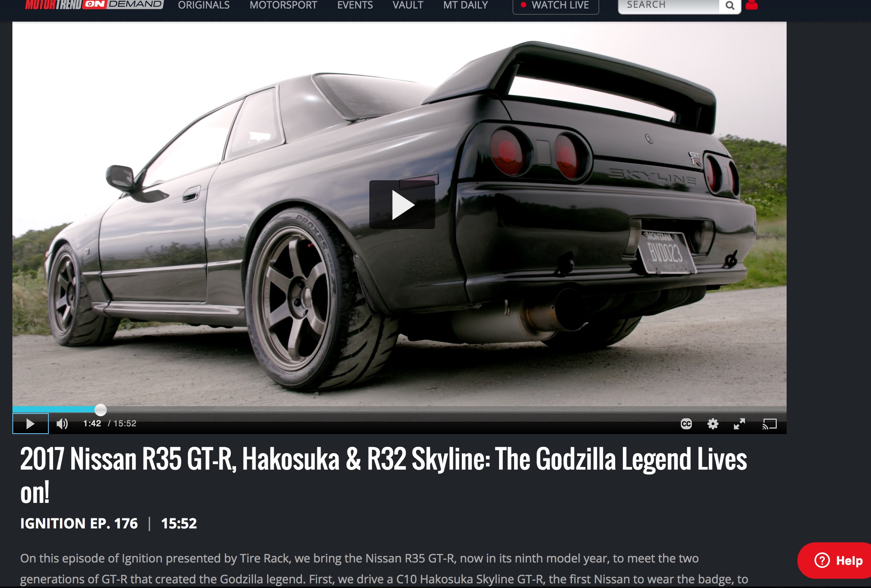Click the 1:42 current time display
Image resolution: width=871 pixels, height=588 pixels.
pos(92,423)
